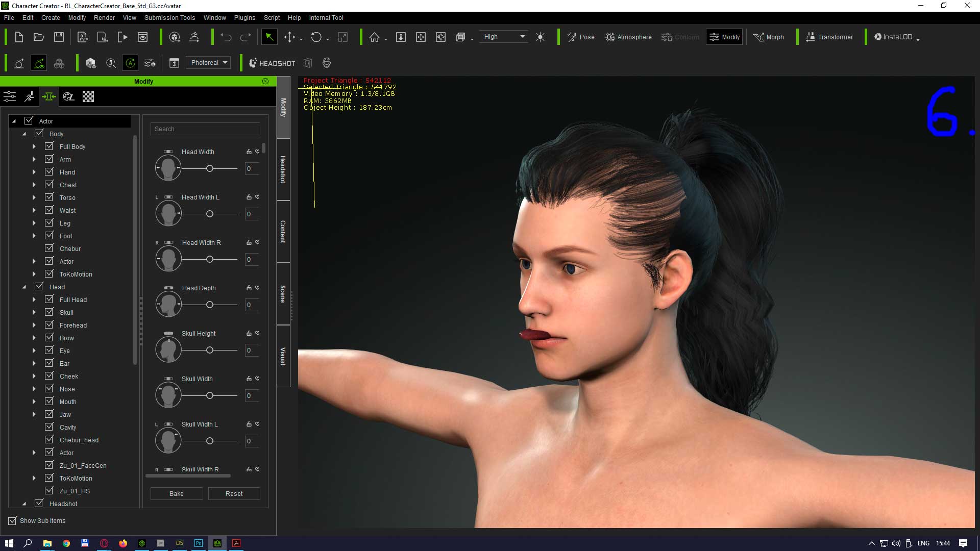Viewport: 980px width, 551px height.
Task: Click the Redo arrow
Action: [246, 37]
